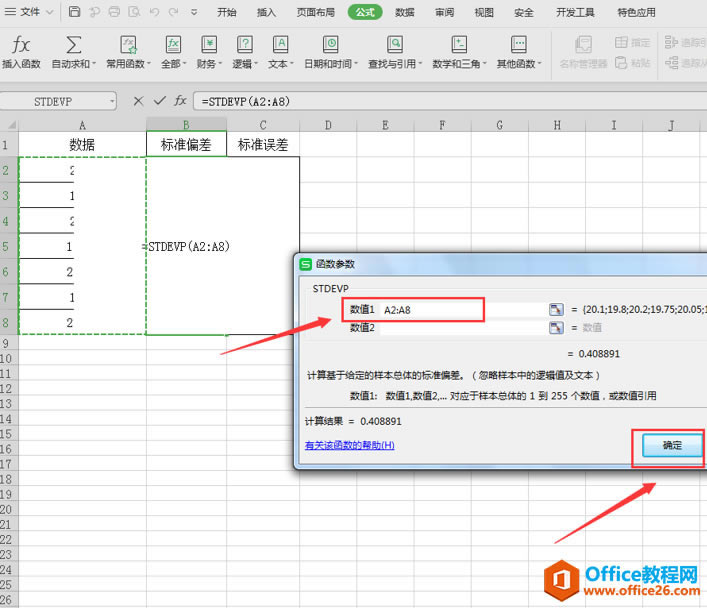Switch to the 安全 tab

(x=523, y=12)
